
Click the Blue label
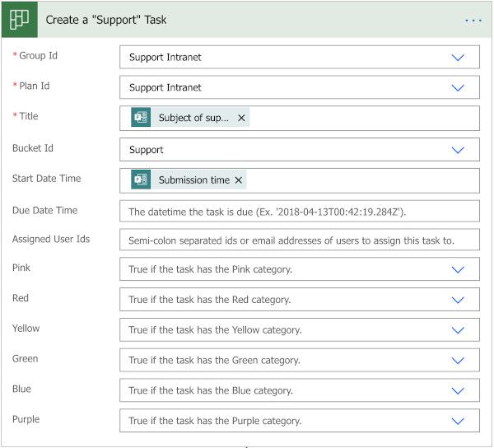tap(21, 389)
